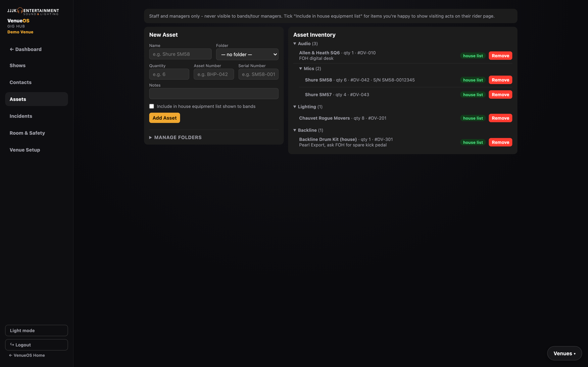Remove the Allen & Heath SQ6 asset
The height and width of the screenshot is (367, 588).
pos(500,56)
